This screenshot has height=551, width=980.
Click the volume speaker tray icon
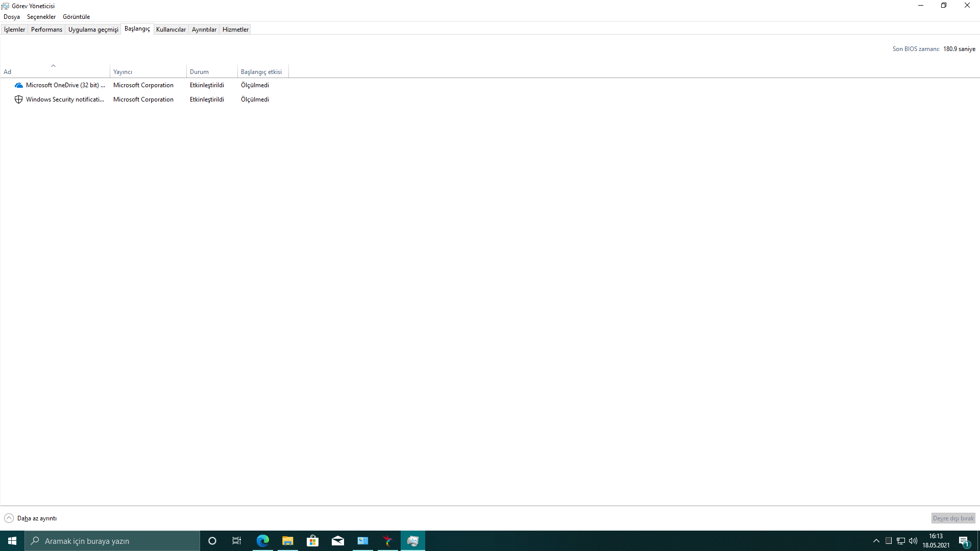(x=913, y=541)
